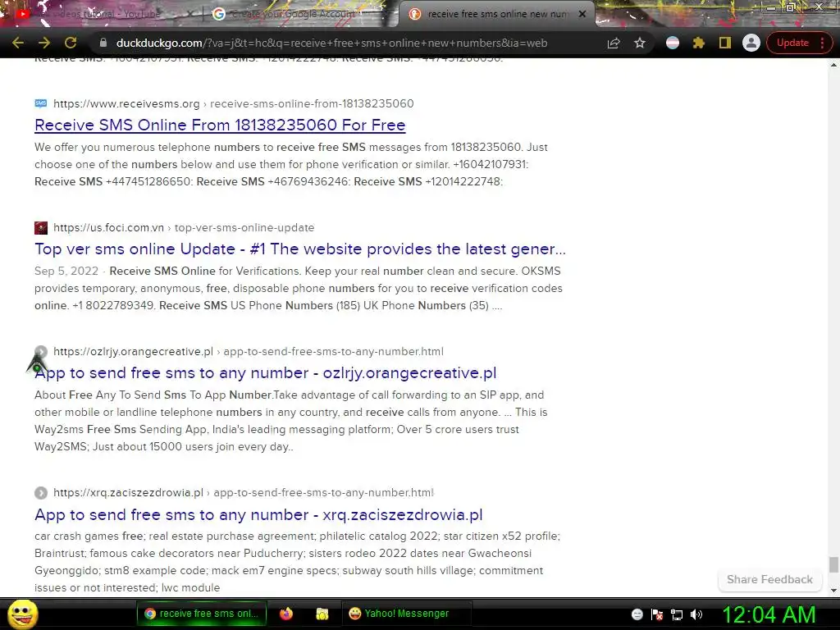Click the receivesms.org URL breadcrumb
Screen dimensions: 840x630
[x=233, y=103]
